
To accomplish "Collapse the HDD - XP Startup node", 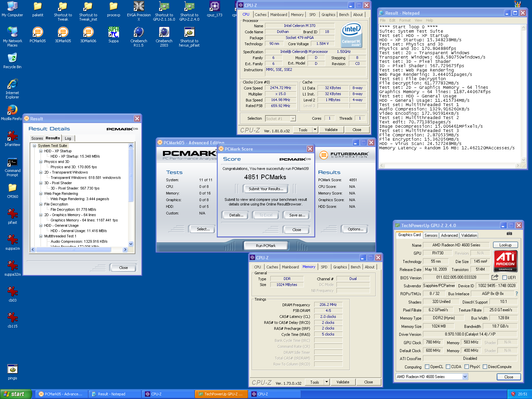I will pos(41,151).
